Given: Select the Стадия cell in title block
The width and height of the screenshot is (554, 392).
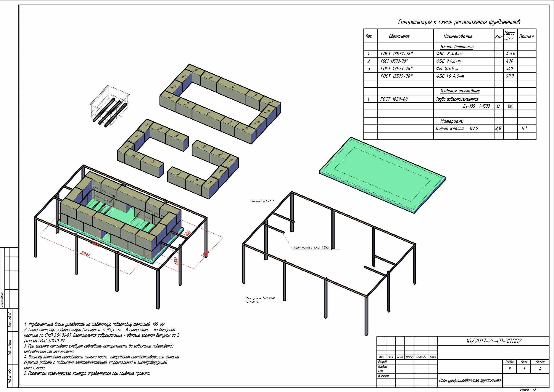Looking at the screenshot, I should [x=510, y=362].
